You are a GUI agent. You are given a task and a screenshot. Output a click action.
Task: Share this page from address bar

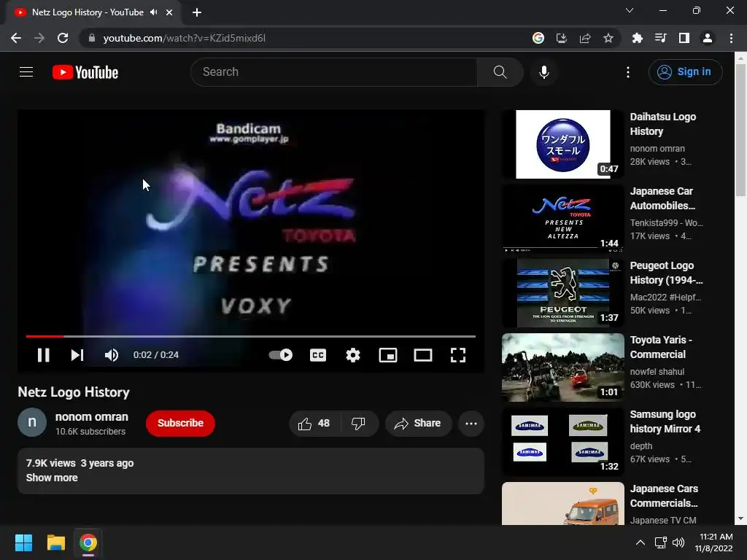coord(585,38)
